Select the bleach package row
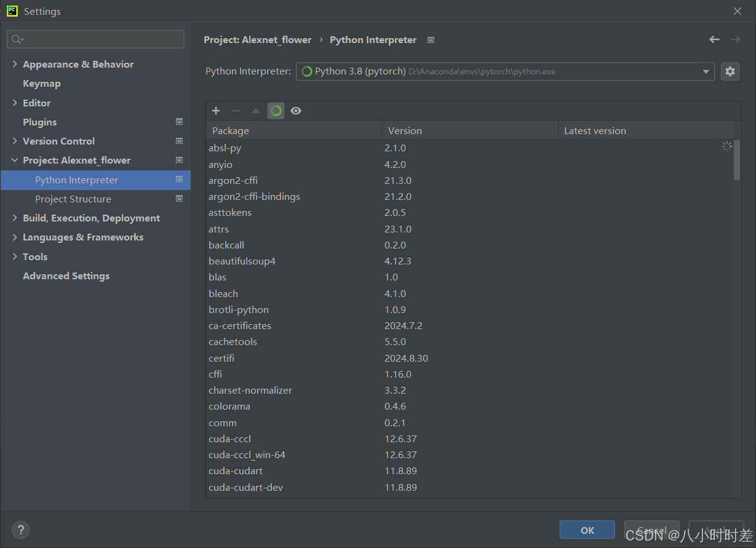Screen dimensions: 756x548 point(469,293)
